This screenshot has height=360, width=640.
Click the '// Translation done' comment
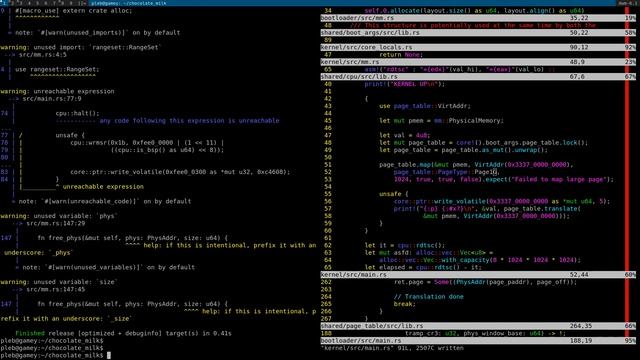pos(429,297)
